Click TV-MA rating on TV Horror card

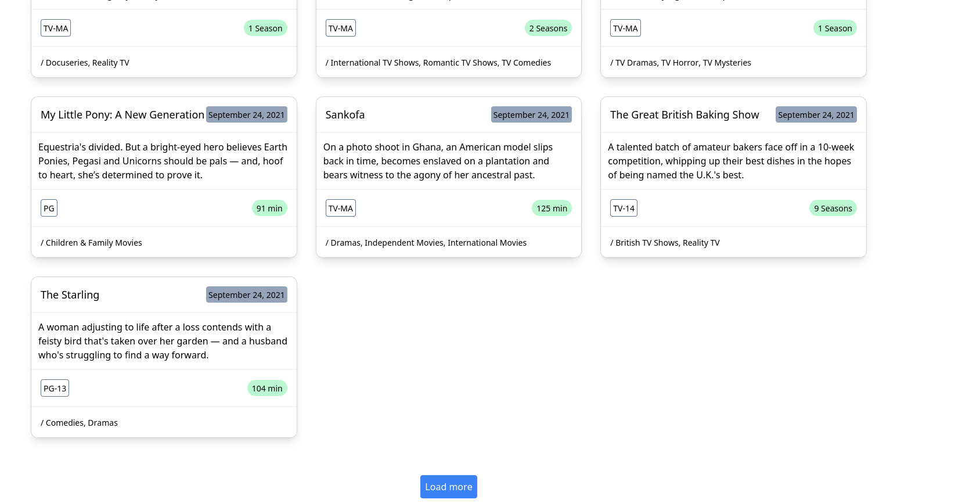point(625,28)
